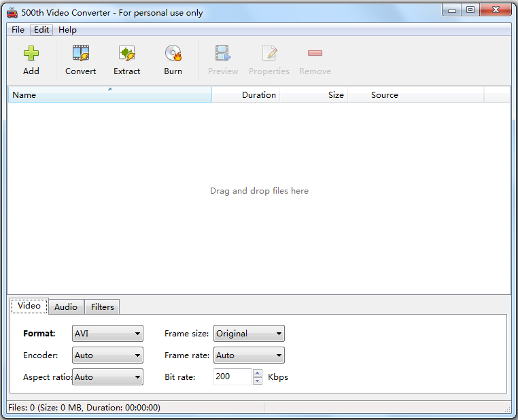Image resolution: width=518 pixels, height=420 pixels.
Task: Open the Aspect ratio dropdown
Action: point(107,377)
